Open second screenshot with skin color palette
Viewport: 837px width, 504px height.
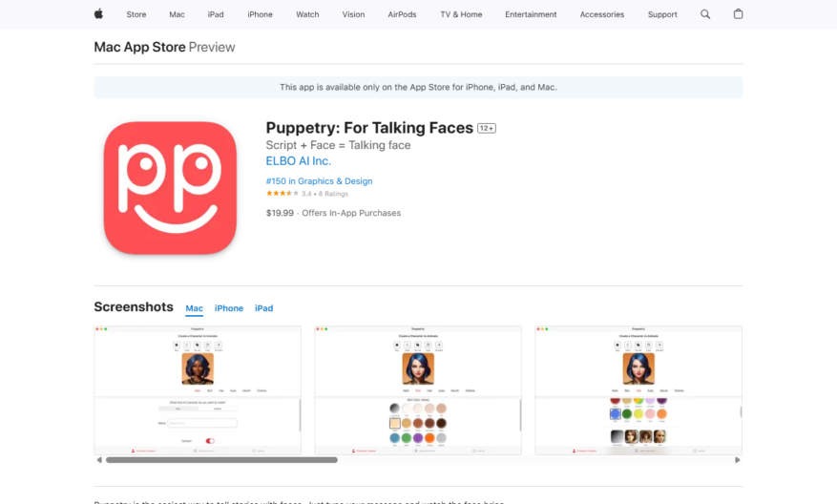click(x=418, y=390)
